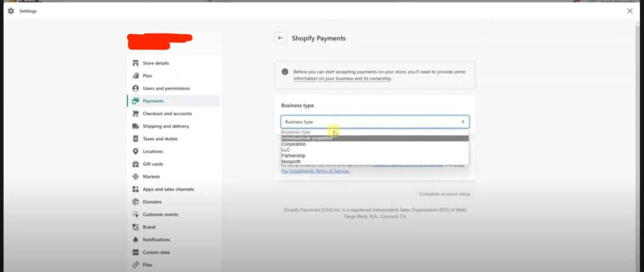644x272 pixels.
Task: Click Complete account setup button
Action: 444,194
